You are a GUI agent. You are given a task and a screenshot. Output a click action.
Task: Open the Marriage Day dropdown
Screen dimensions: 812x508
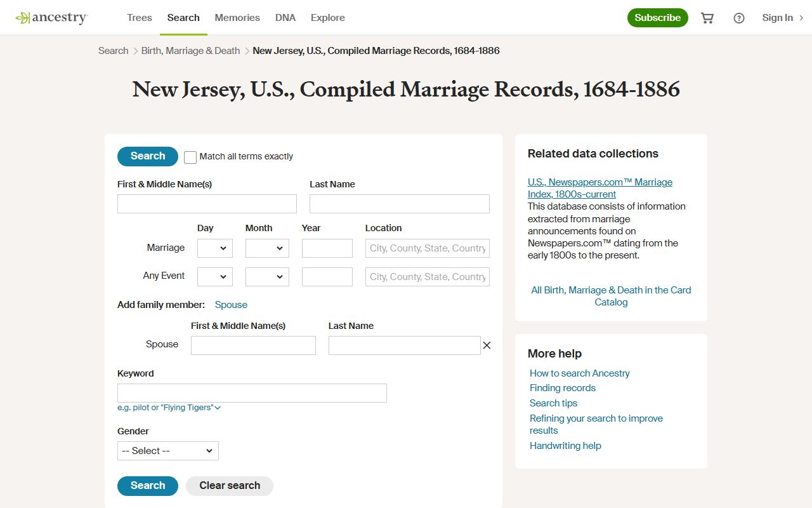pyautogui.click(x=215, y=248)
